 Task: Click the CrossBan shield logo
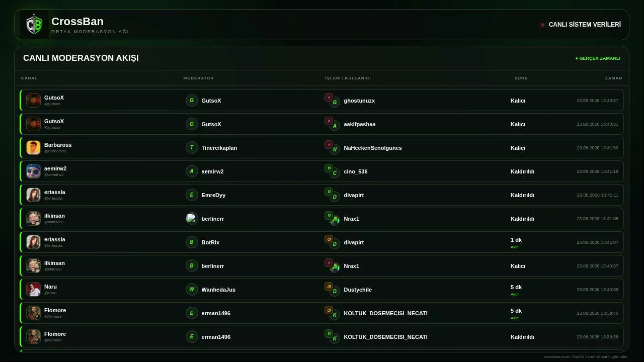[34, 24]
